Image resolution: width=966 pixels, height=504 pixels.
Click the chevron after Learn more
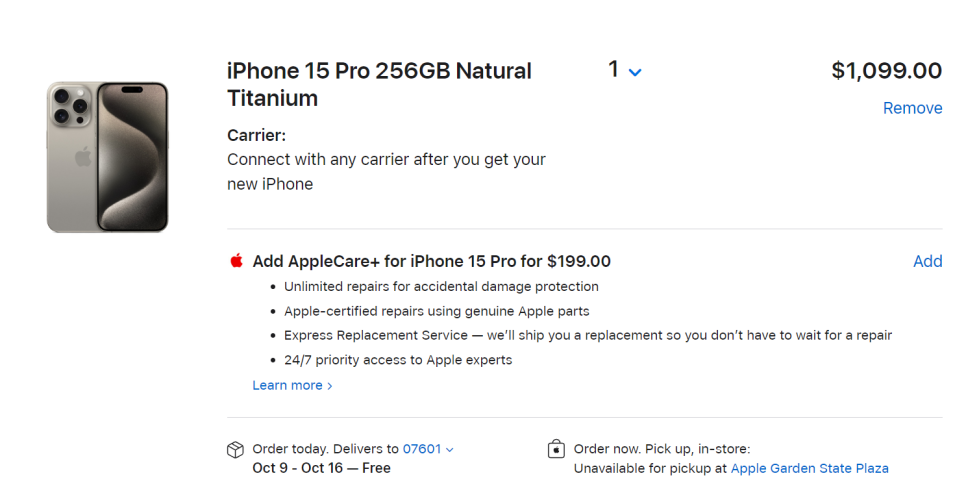(x=330, y=386)
